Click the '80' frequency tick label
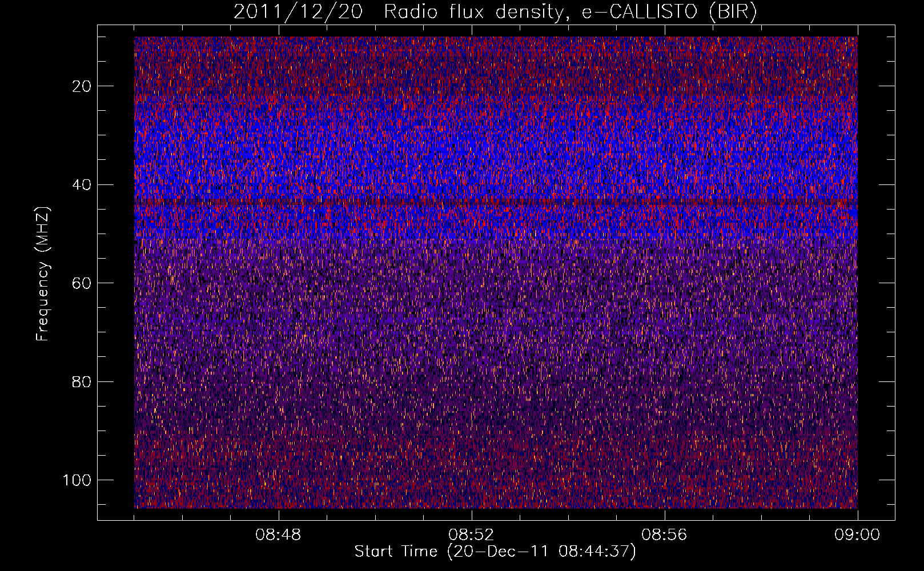The height and width of the screenshot is (571, 924). (x=82, y=382)
